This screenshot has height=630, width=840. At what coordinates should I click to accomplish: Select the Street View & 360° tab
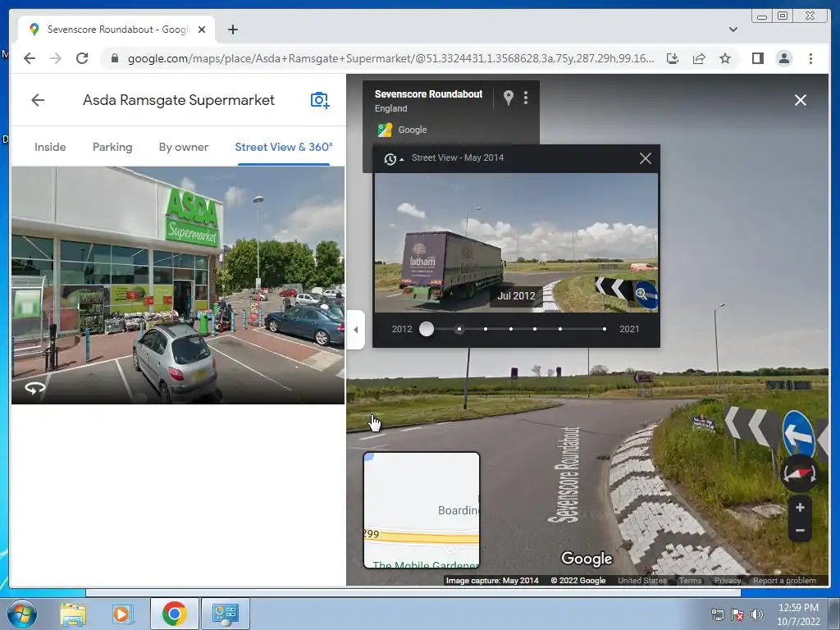coord(284,147)
